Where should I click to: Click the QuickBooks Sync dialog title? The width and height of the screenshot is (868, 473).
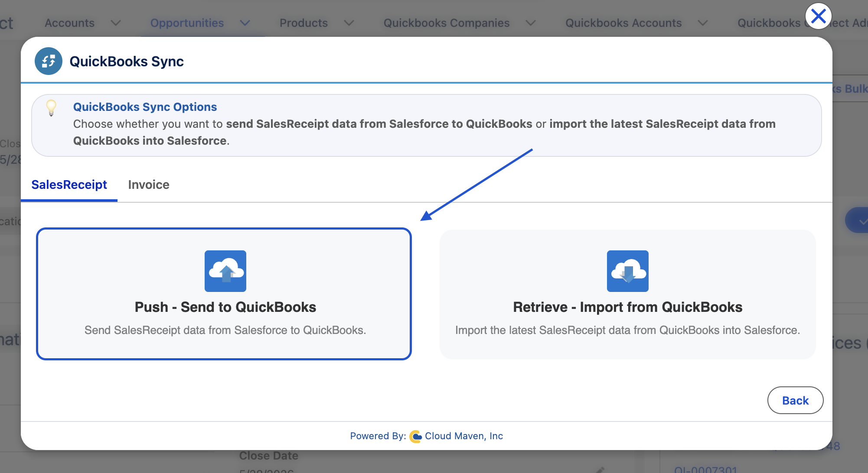[127, 62]
